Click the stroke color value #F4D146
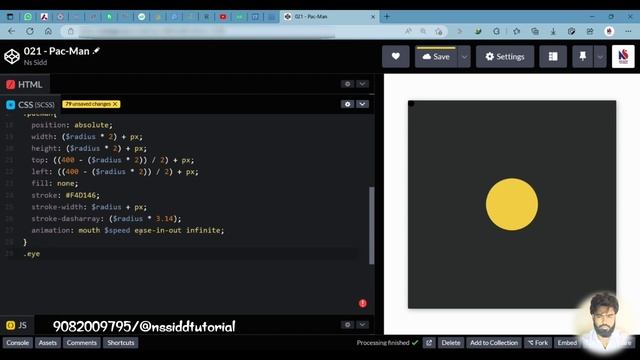Screen dimensions: 640x360 (x=82, y=195)
